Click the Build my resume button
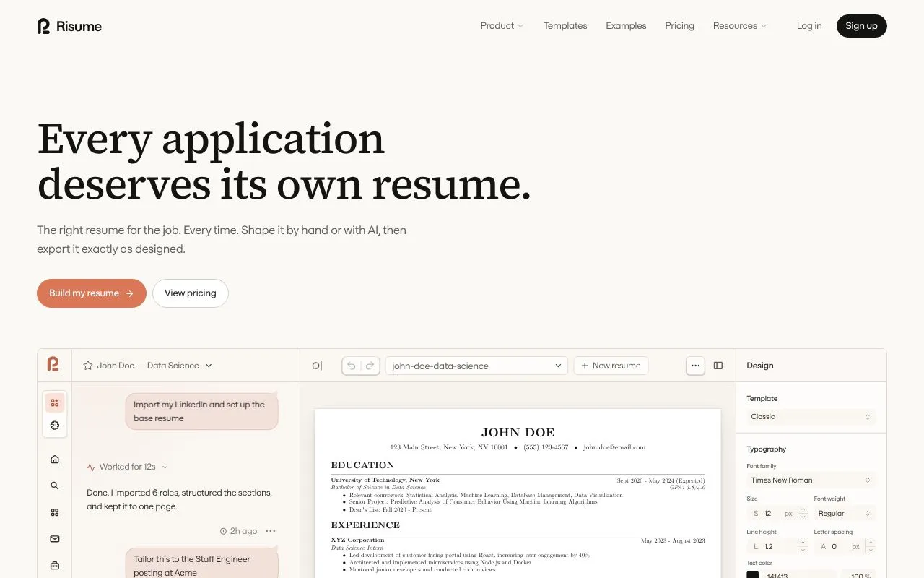This screenshot has width=924, height=578. (92, 293)
